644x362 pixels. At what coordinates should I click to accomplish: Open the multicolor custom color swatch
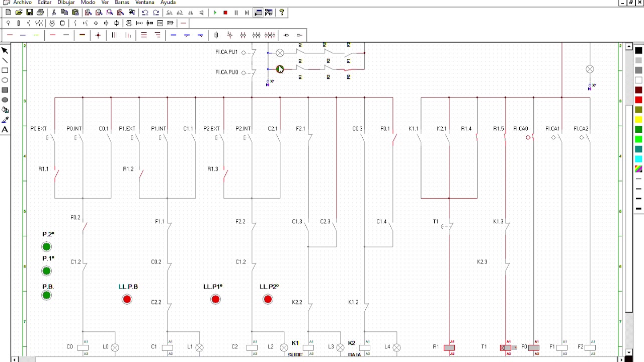[638, 169]
